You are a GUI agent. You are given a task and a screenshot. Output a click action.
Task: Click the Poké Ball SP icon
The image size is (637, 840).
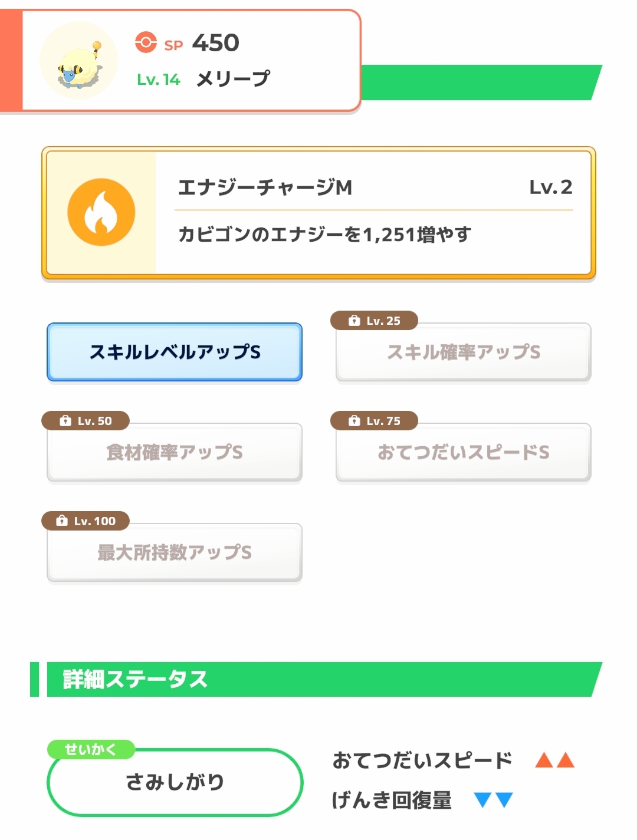coord(146,42)
